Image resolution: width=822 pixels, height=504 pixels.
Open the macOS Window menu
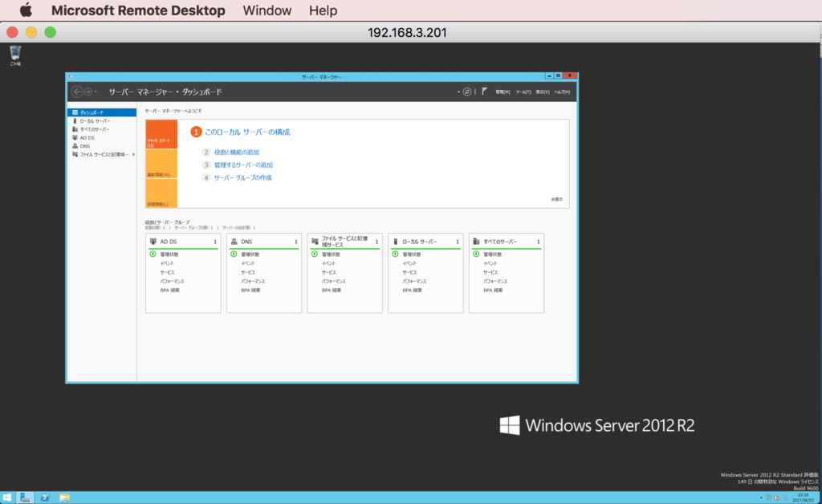(x=267, y=10)
